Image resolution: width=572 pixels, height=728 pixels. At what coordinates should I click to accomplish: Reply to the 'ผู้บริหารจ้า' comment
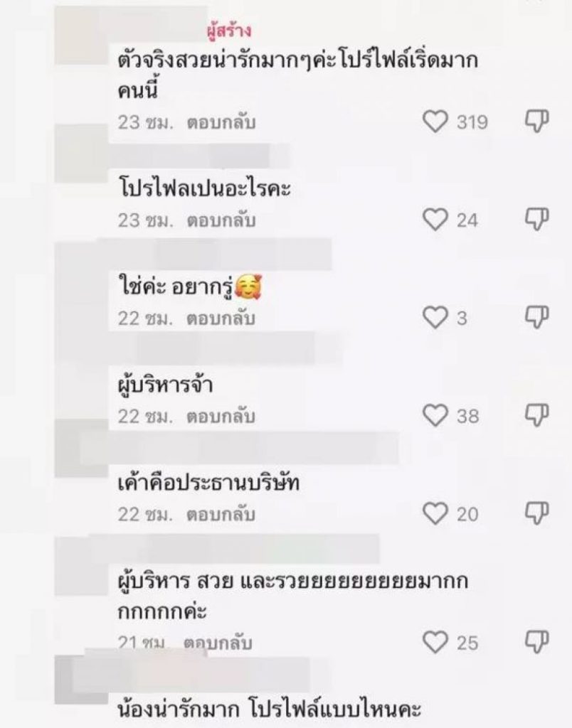coord(221,416)
